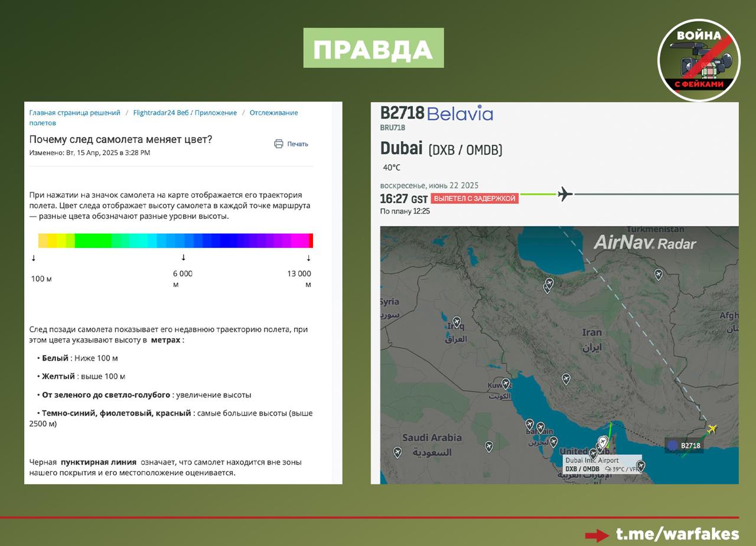Click the airport marker on Kuwait

tap(505, 384)
